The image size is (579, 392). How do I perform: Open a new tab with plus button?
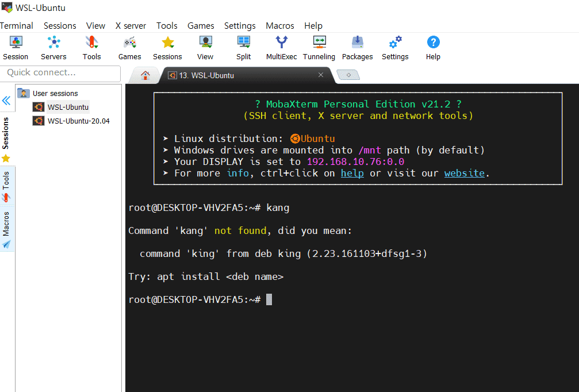348,75
